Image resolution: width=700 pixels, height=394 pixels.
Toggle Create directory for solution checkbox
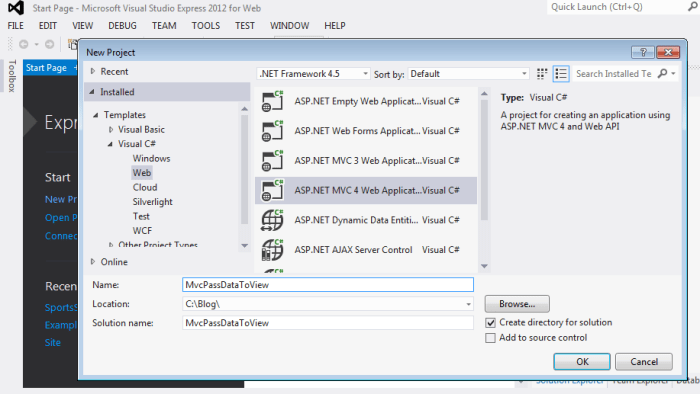pos(490,322)
